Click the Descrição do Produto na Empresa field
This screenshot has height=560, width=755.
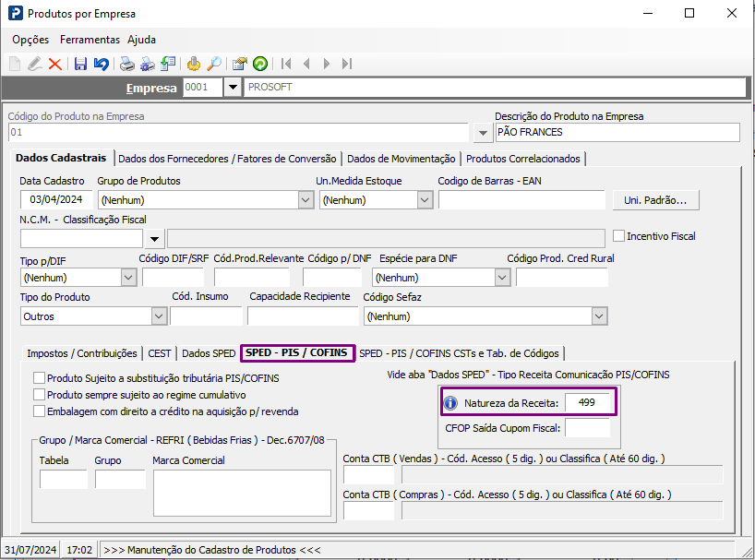[617, 132]
